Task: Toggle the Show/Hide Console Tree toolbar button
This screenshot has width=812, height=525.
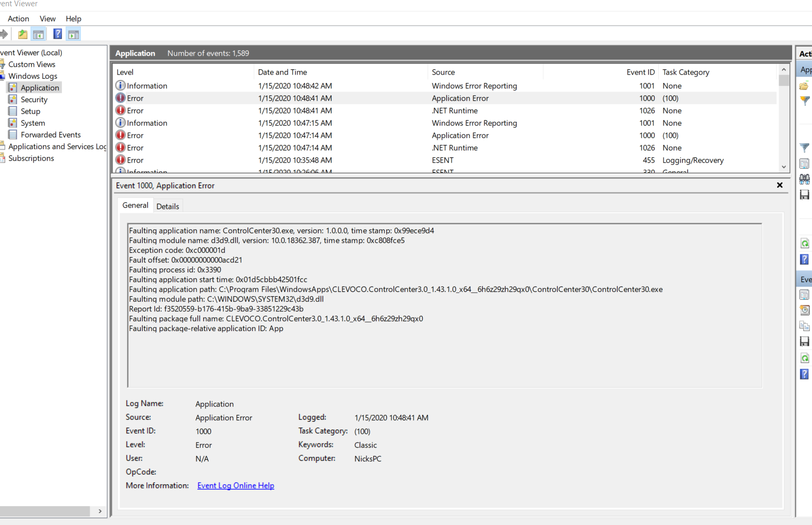Action: tap(39, 34)
